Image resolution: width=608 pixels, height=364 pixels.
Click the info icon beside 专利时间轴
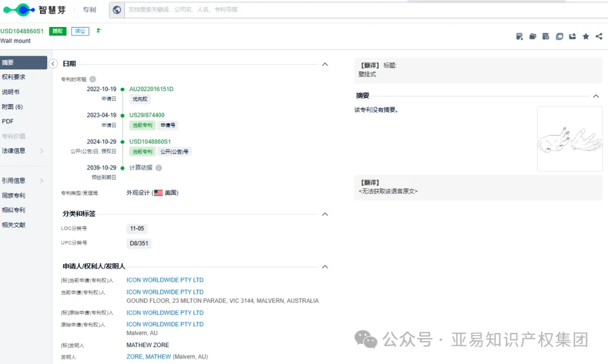[x=92, y=79]
